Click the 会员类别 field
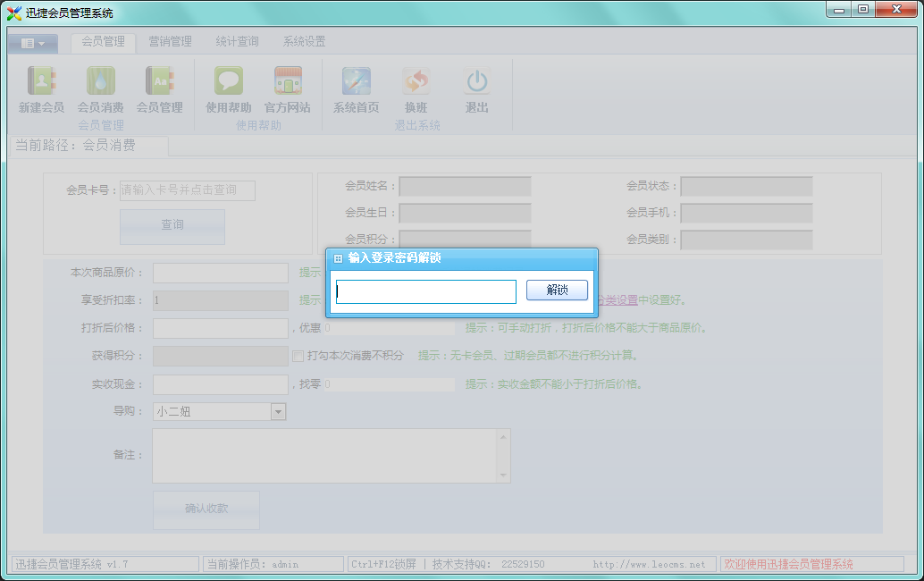This screenshot has width=924, height=581. click(747, 240)
